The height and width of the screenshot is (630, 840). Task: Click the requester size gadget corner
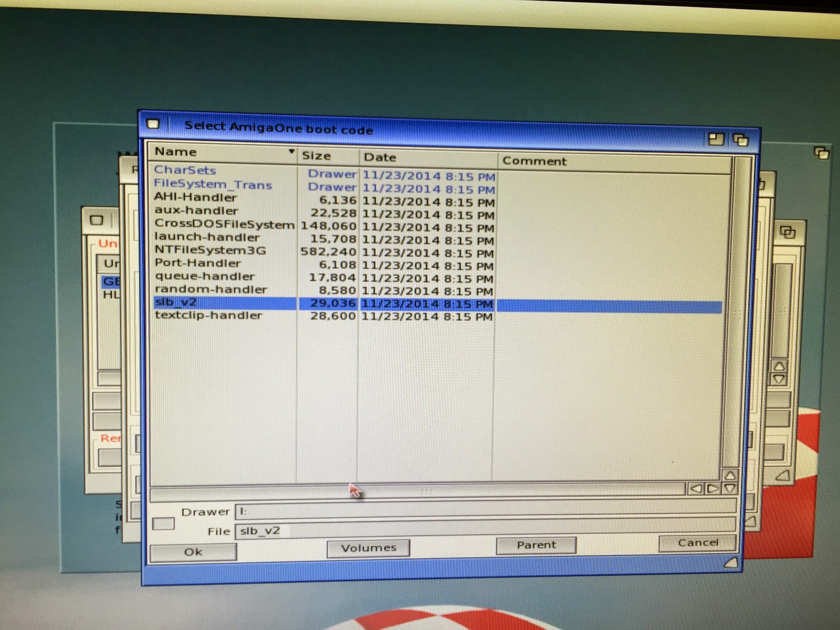[730, 563]
